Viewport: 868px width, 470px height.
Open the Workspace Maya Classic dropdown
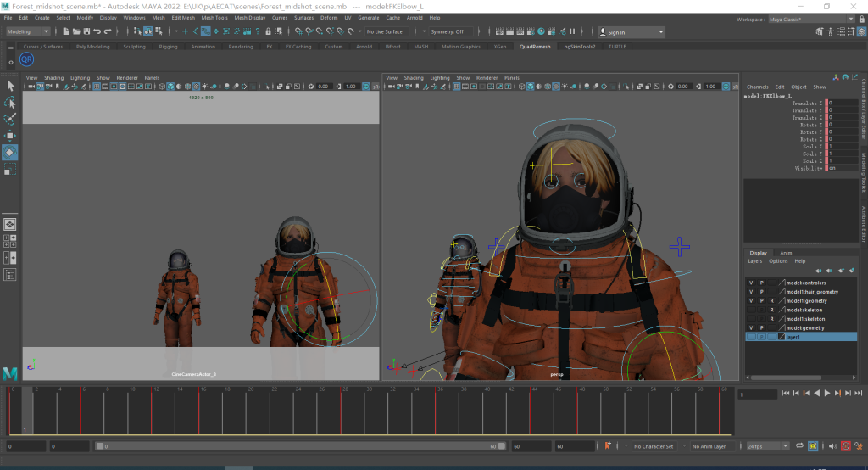(x=811, y=20)
